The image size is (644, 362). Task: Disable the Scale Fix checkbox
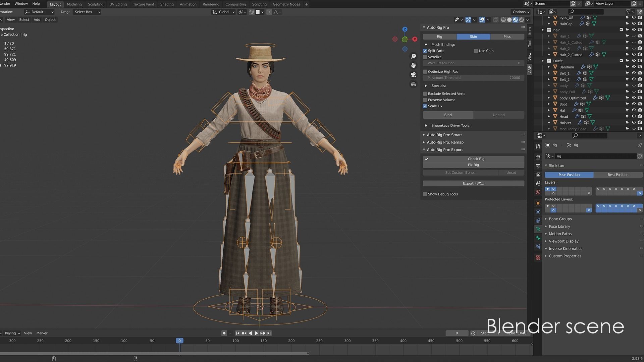point(425,106)
